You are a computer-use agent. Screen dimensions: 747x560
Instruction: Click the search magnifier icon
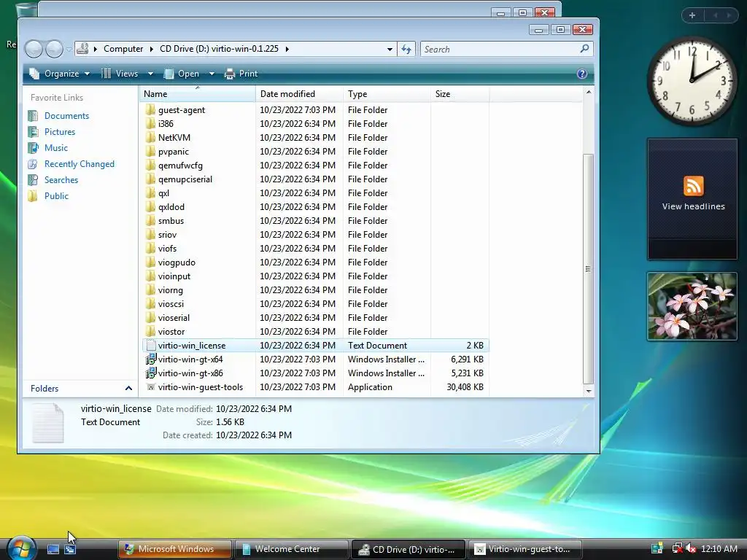(x=584, y=49)
